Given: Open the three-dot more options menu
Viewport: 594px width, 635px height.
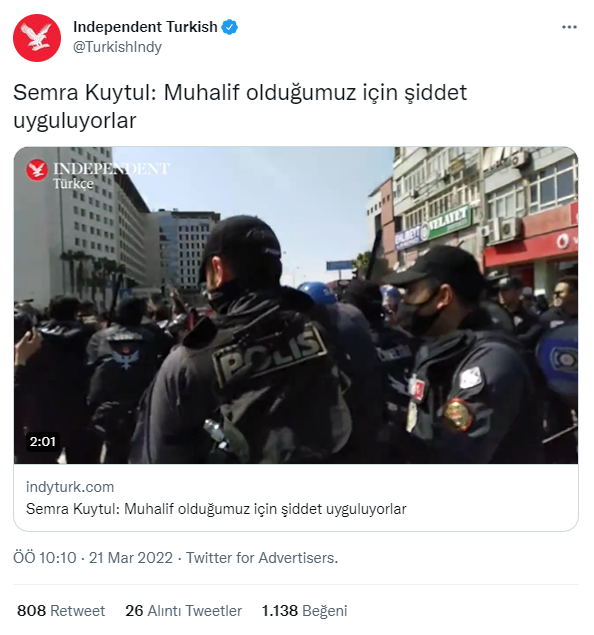Looking at the screenshot, I should pyautogui.click(x=569, y=27).
